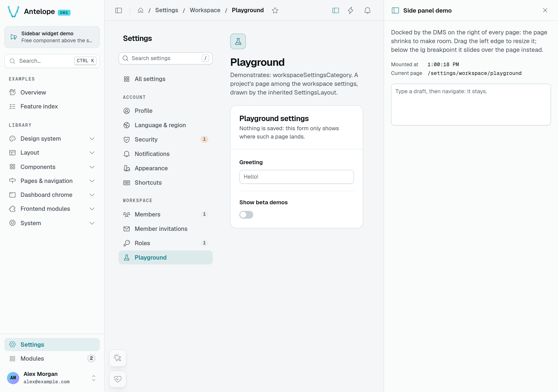
Task: Click the Playground flask icon tile
Action: [x=238, y=41]
